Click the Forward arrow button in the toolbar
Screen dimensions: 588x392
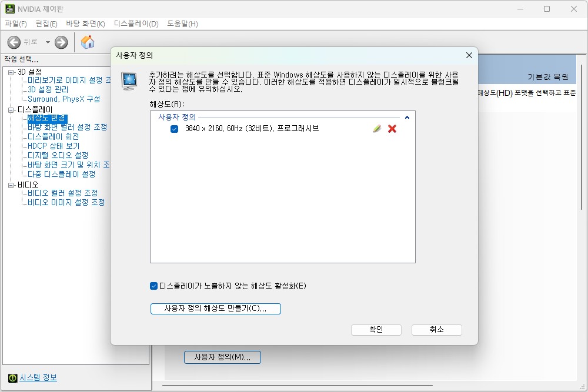point(61,42)
